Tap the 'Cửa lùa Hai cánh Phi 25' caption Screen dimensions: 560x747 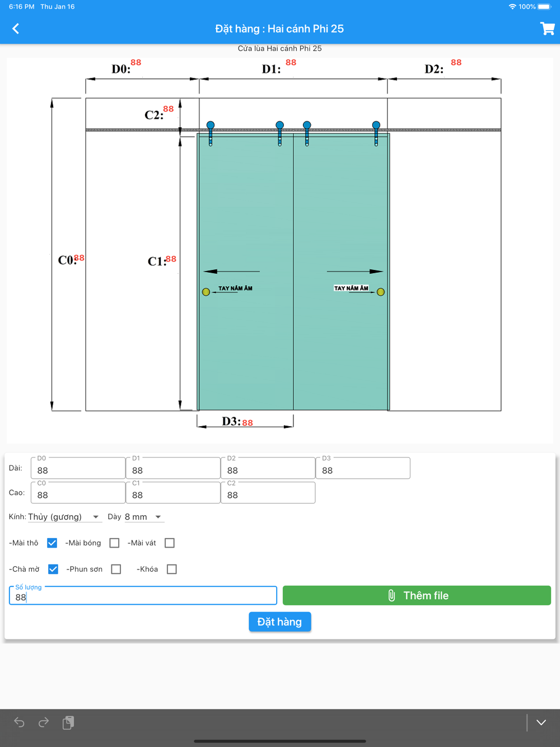point(280,49)
